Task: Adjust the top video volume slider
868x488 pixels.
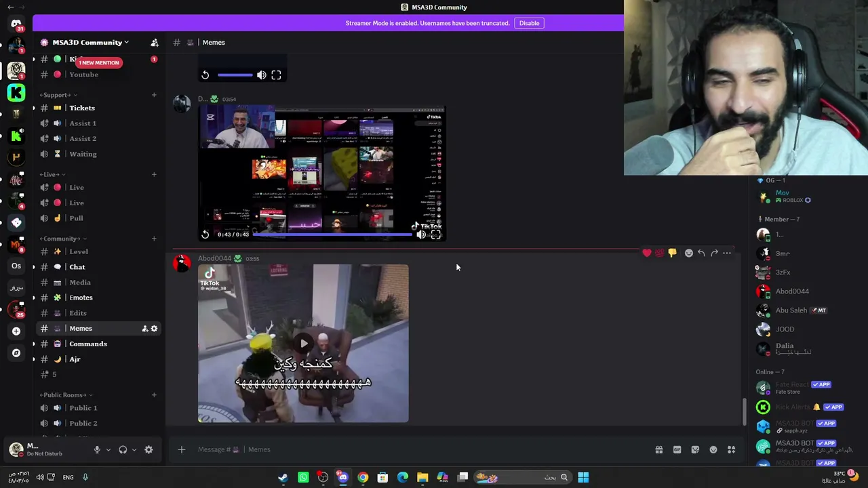Action: coord(235,75)
